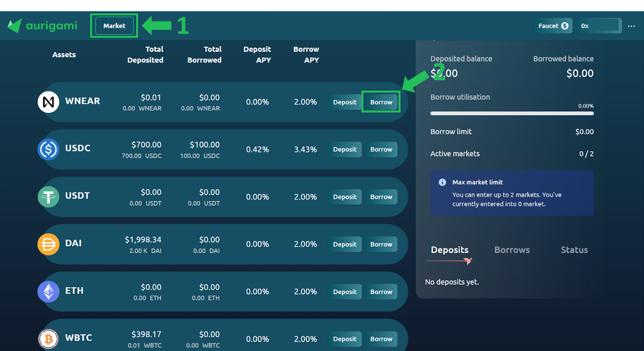This screenshot has height=351, width=644.
Task: Click the DAI token icon
Action: click(x=48, y=244)
